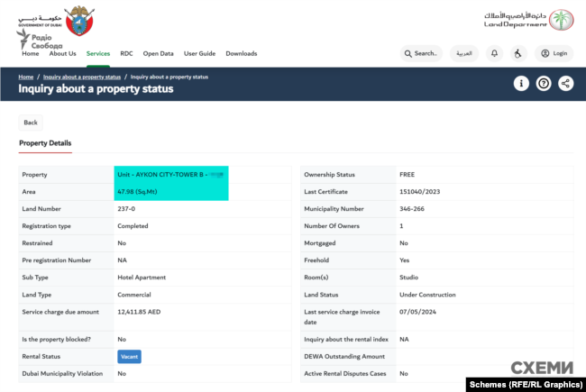Share this page via share icon

tap(565, 83)
